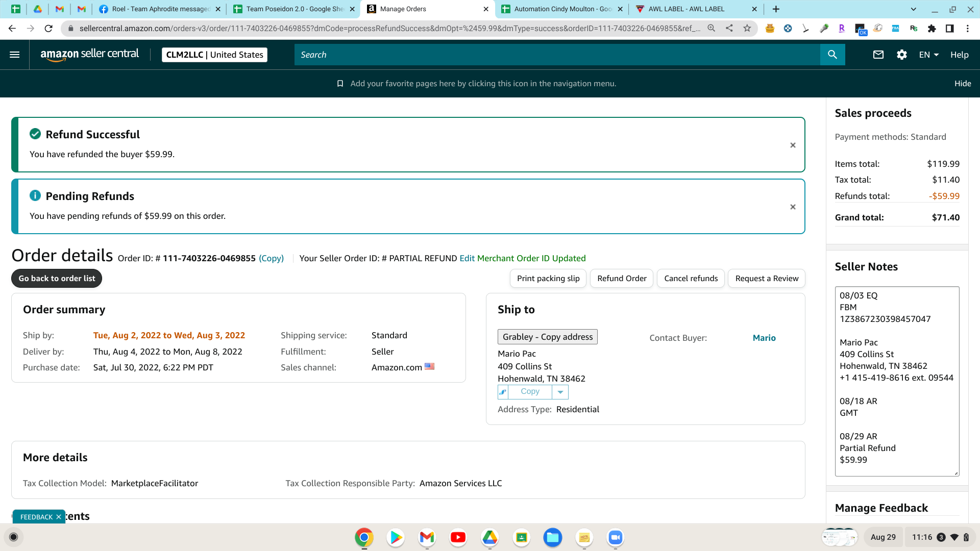The width and height of the screenshot is (980, 551).
Task: Switch to the pinned Google Drive tab
Action: click(x=38, y=9)
